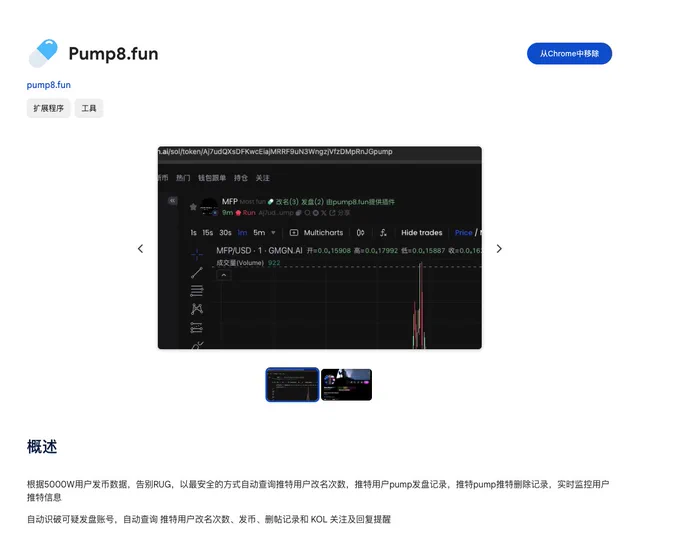
Task: Select the 扩展程序 category tag
Action: tap(49, 108)
